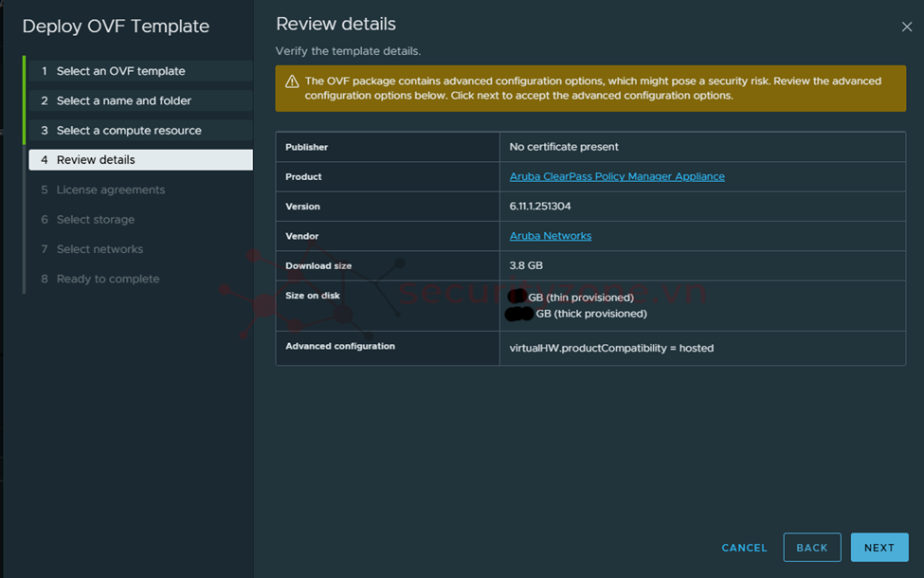The width and height of the screenshot is (924, 578).
Task: Click the Review details heading
Action: pyautogui.click(x=335, y=24)
